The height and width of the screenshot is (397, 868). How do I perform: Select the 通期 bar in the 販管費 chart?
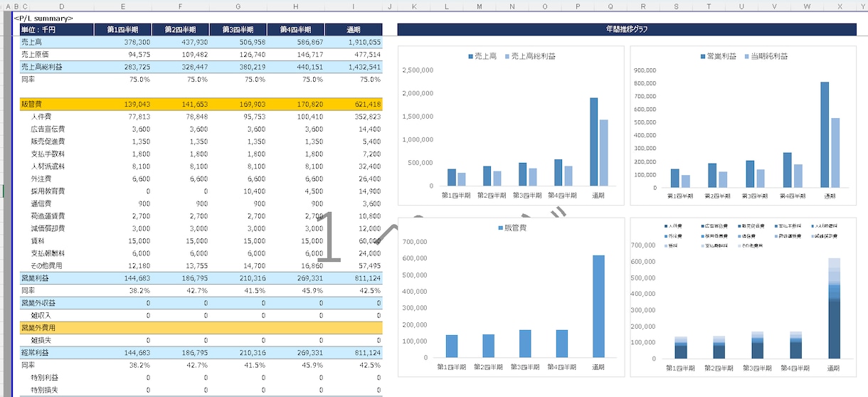tap(598, 306)
